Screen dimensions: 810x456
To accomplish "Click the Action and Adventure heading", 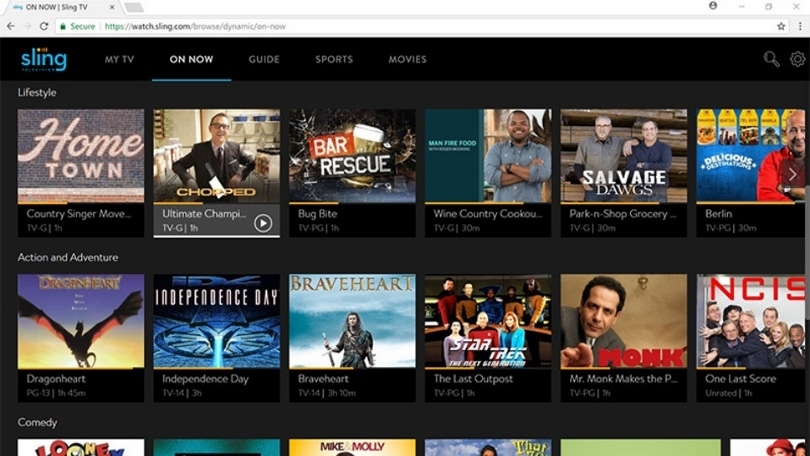I will pos(68,257).
